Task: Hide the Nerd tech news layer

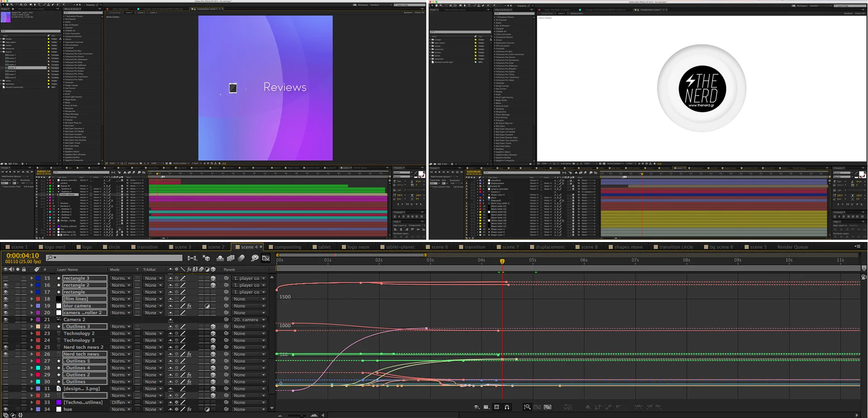Action: point(6,354)
